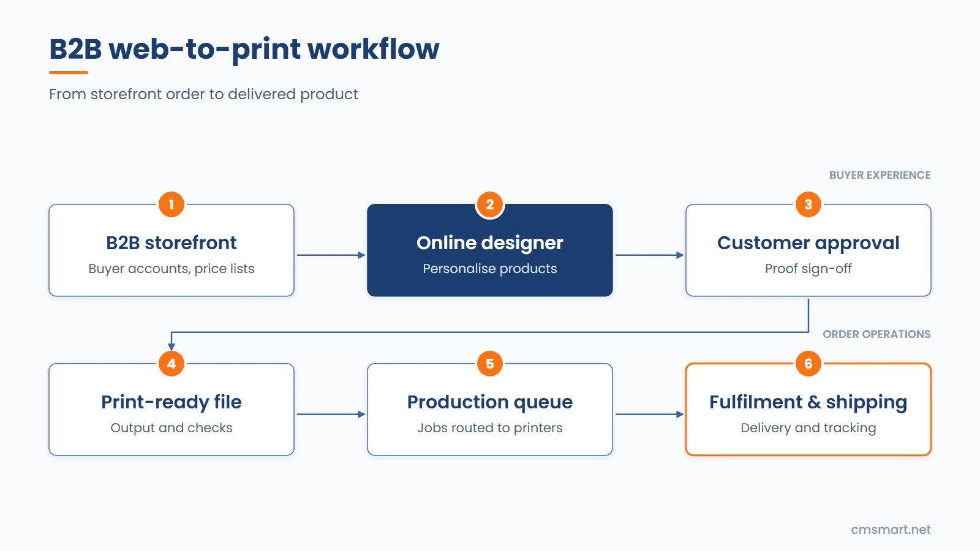Click the orange number 2 badge

pos(490,204)
